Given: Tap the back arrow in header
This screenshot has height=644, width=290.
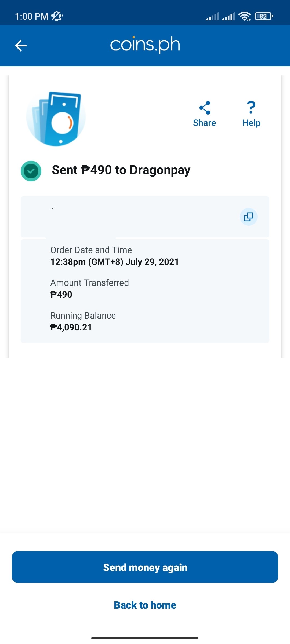Looking at the screenshot, I should (21, 46).
